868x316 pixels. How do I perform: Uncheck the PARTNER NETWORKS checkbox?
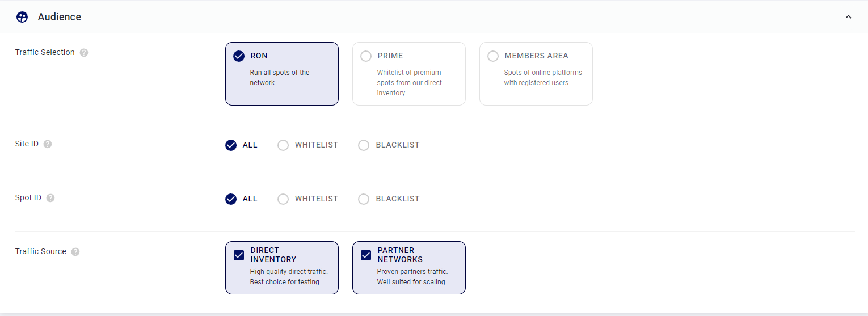pyautogui.click(x=366, y=255)
